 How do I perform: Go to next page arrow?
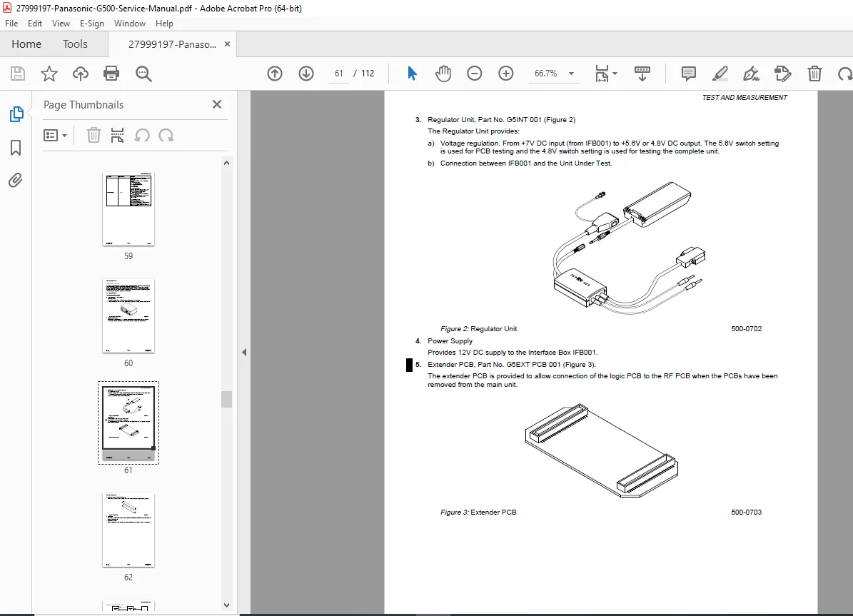tap(306, 74)
